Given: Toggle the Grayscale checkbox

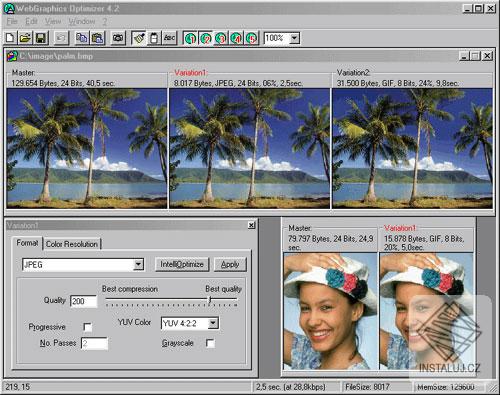Looking at the screenshot, I should click(x=210, y=343).
